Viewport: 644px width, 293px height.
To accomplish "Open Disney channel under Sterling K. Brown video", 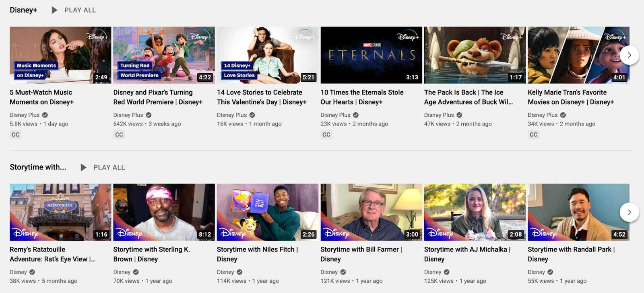I will (x=122, y=272).
